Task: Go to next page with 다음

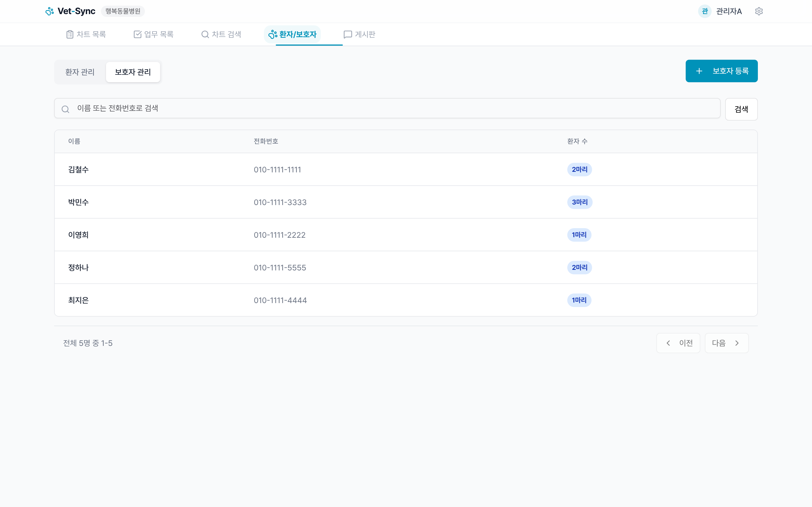Action: (727, 343)
